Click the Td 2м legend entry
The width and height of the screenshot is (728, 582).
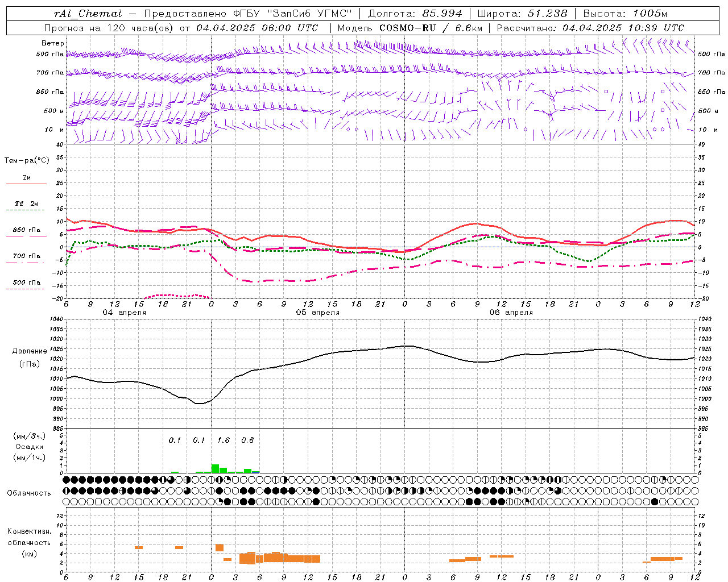pos(26,203)
